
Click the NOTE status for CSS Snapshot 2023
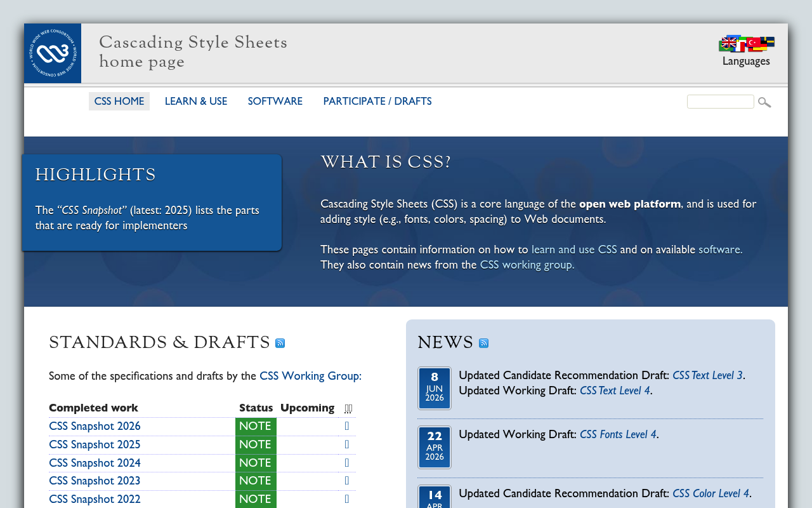[256, 481]
